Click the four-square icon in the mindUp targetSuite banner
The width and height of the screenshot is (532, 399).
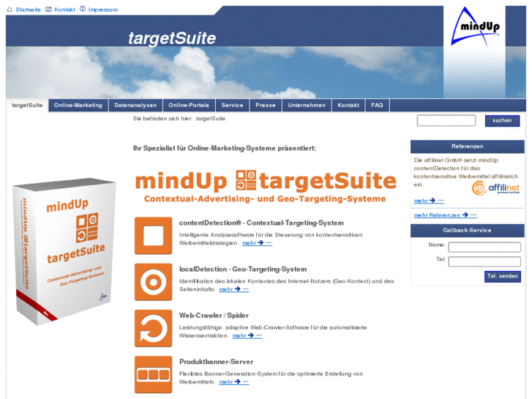click(x=246, y=180)
